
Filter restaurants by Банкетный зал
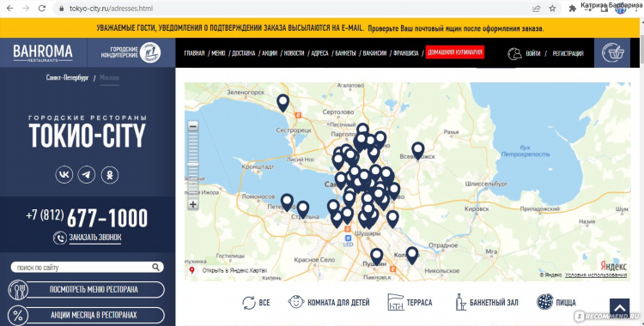click(x=487, y=303)
